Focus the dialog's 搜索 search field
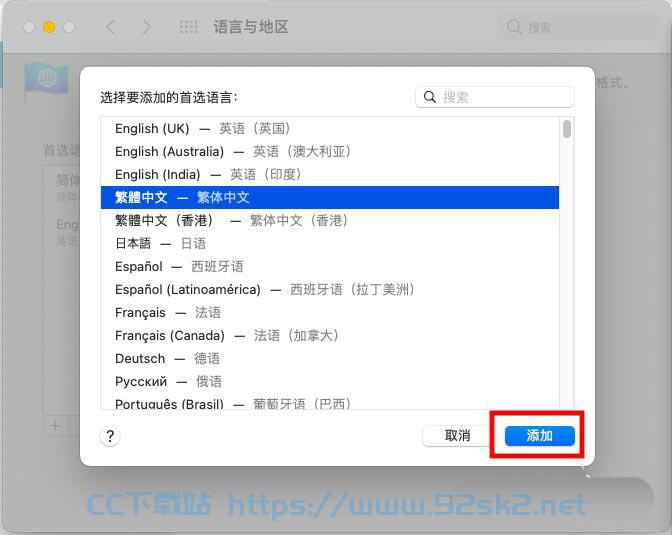This screenshot has width=672, height=535. click(x=495, y=97)
